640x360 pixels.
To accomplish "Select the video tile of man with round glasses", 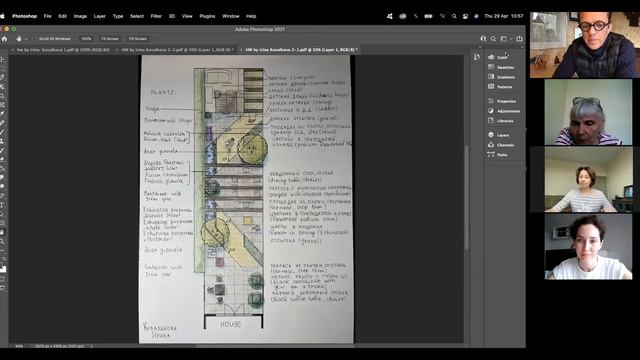I will coord(585,45).
